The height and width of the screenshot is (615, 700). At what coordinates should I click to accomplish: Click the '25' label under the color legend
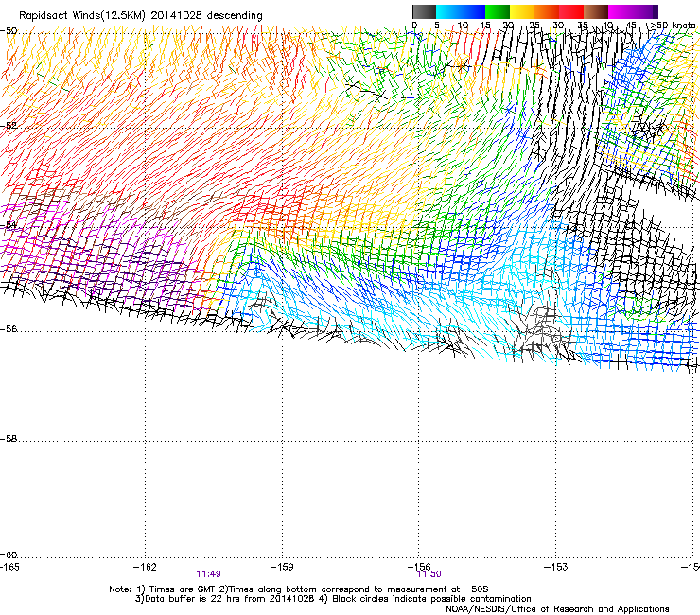point(534,26)
